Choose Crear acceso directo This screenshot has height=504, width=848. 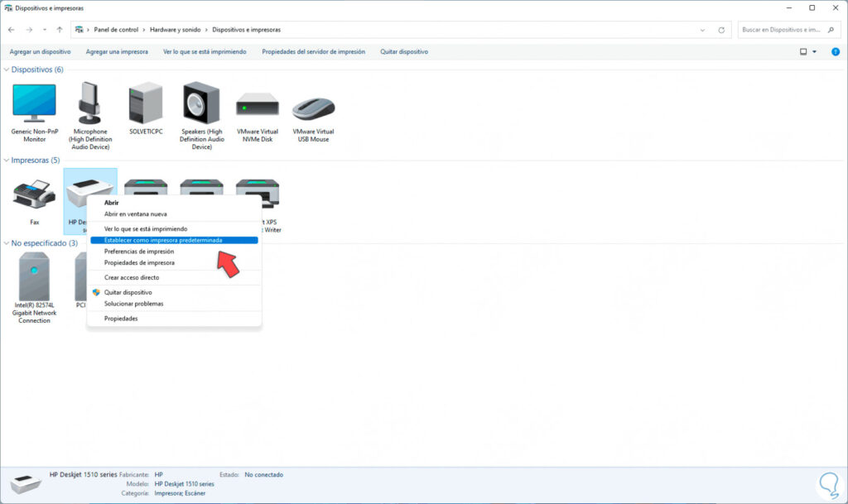click(174, 278)
